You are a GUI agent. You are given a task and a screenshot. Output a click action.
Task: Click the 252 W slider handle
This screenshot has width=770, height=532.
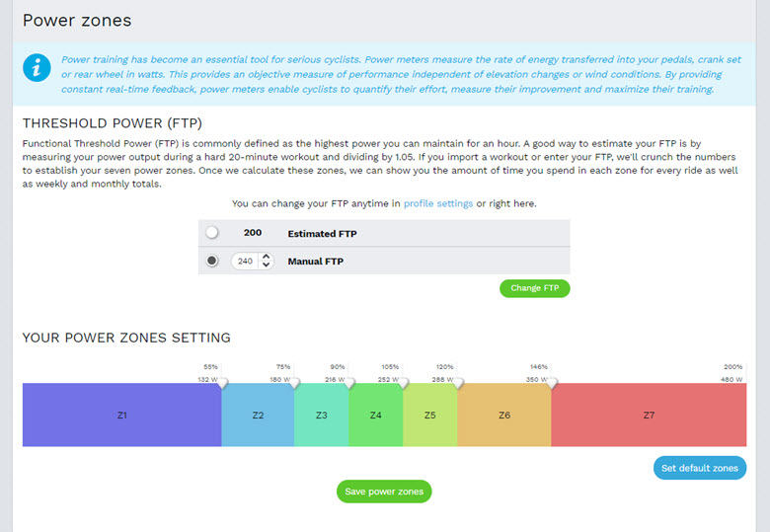click(x=403, y=383)
